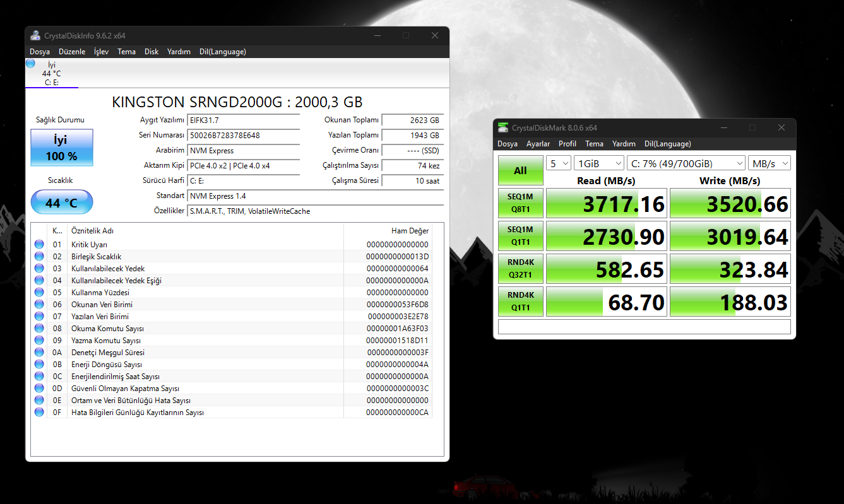This screenshot has height=504, width=844.
Task: Open Dosya menu in CrystalDiskInfo
Action: tap(40, 52)
